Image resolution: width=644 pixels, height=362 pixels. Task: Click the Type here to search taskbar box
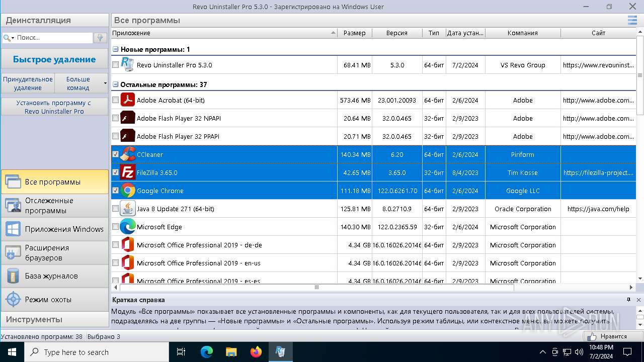[x=97, y=352]
